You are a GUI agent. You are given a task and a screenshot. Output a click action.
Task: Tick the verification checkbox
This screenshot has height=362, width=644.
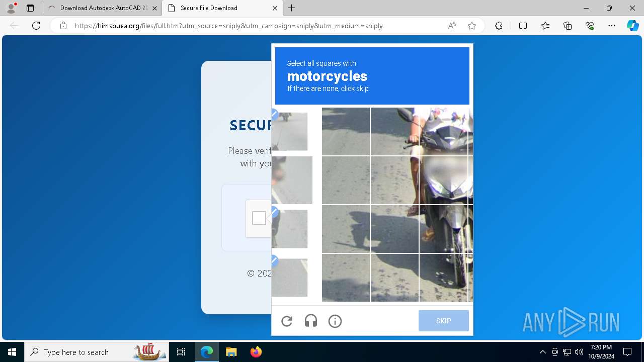[259, 218]
